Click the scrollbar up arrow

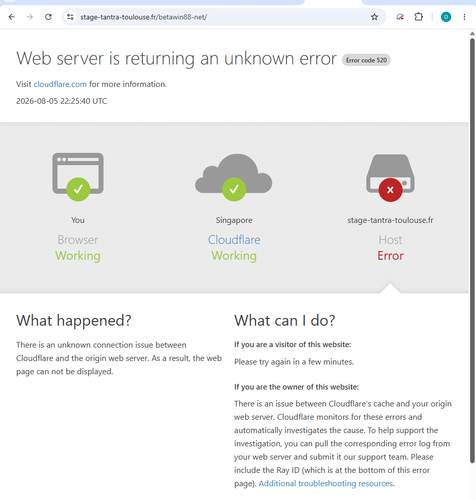point(472,33)
